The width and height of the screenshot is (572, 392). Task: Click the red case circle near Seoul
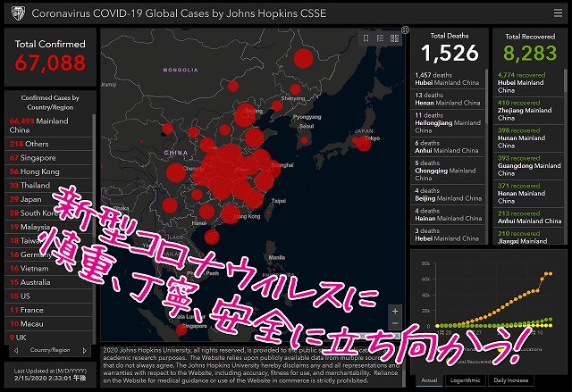click(x=304, y=140)
